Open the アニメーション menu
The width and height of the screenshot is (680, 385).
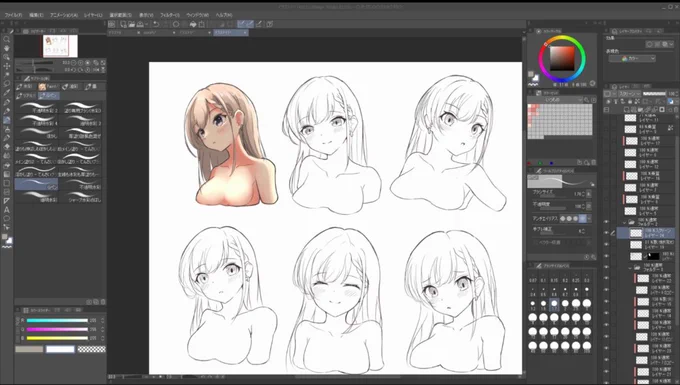pyautogui.click(x=64, y=15)
